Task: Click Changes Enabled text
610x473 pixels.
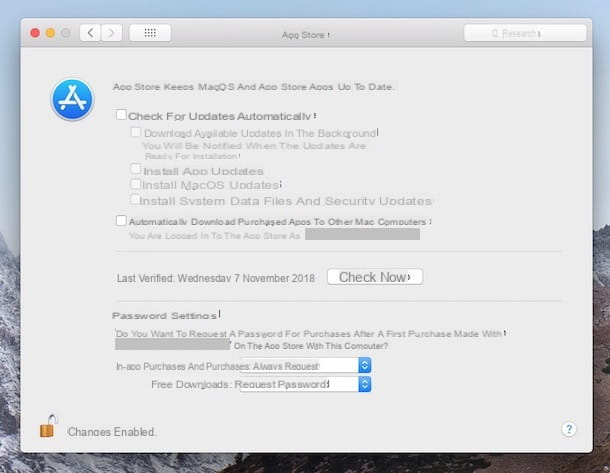Action: 112,432
